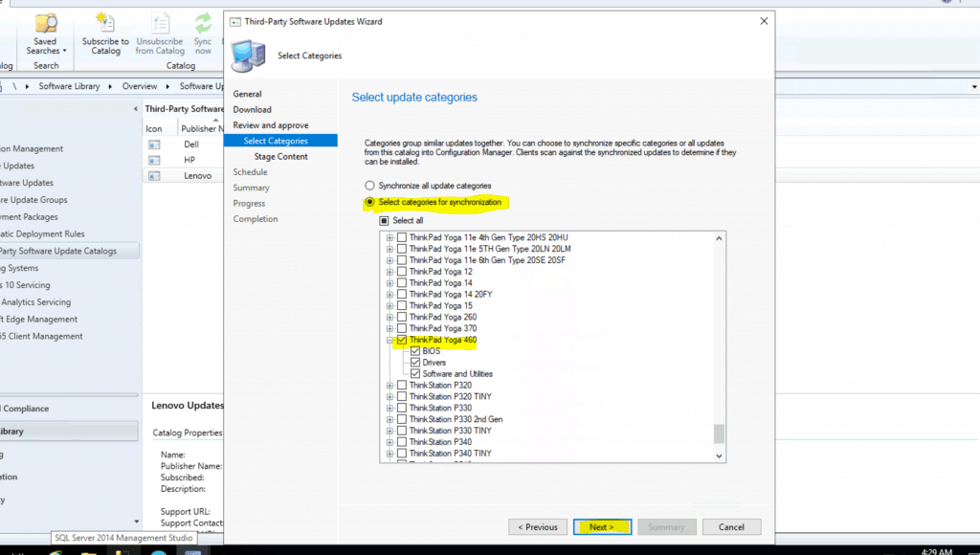Go to Review and approve step
This screenshot has width=980, height=555.
click(x=271, y=125)
